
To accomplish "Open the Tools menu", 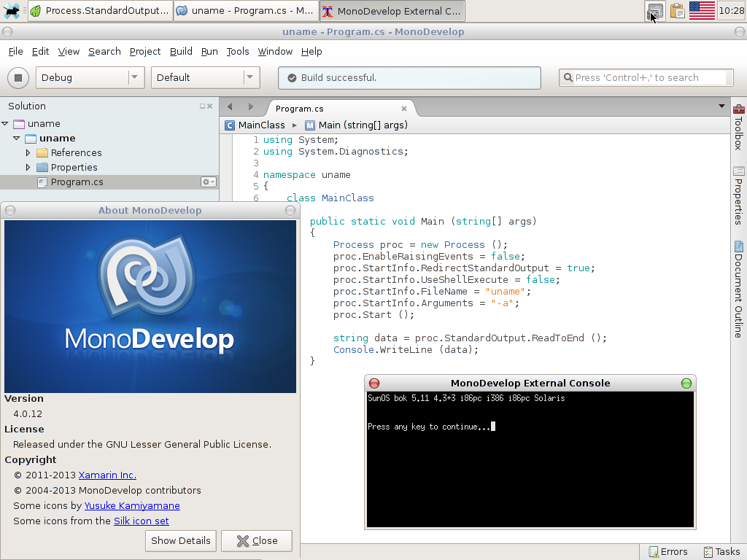I will 238,52.
